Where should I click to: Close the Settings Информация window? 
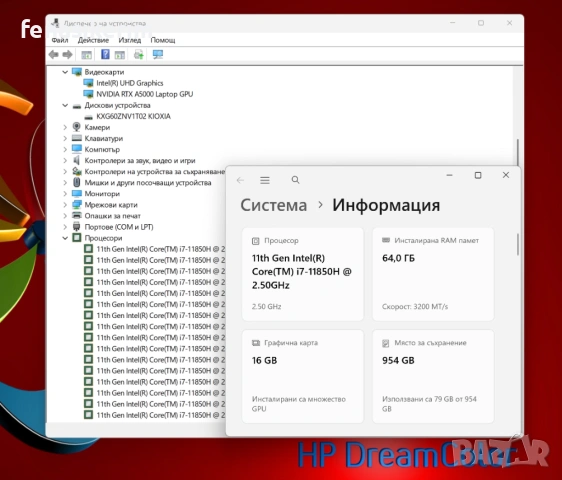point(506,175)
